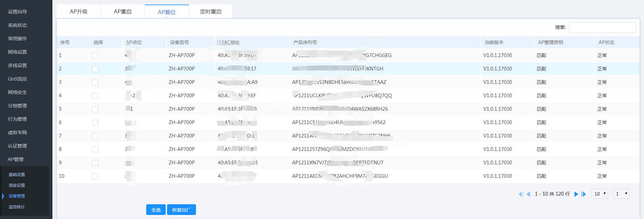Image resolution: width=644 pixels, height=219 pixels.
Task: Go to the first page of results
Action: click(521, 194)
